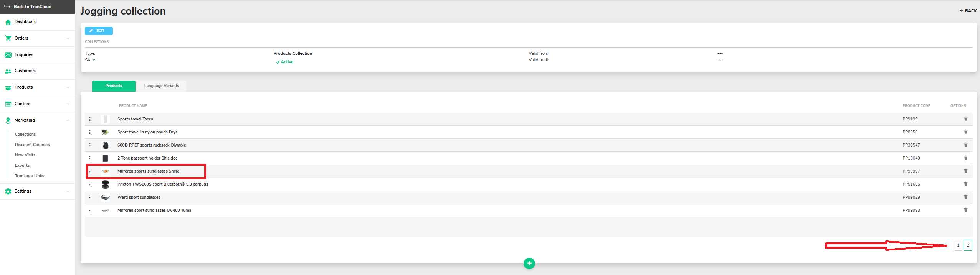This screenshot has width=980, height=275.
Task: Click drag handle of rucksack Olympic row
Action: click(90, 145)
